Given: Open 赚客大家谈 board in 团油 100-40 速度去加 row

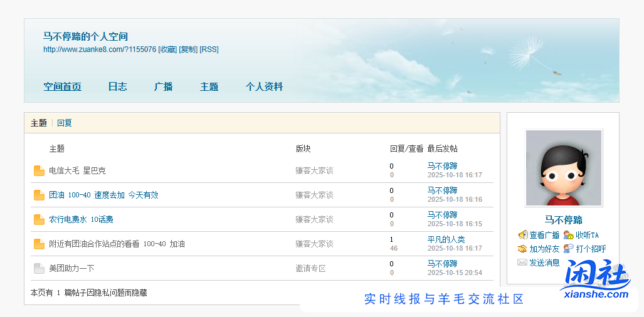Looking at the screenshot, I should [x=314, y=195].
